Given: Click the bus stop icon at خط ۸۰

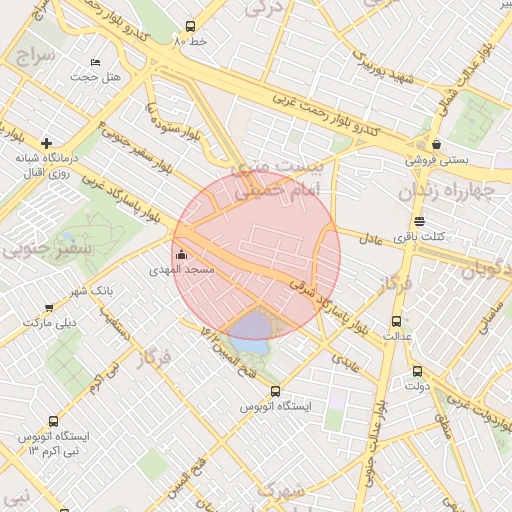Looking at the screenshot, I should 190,26.
